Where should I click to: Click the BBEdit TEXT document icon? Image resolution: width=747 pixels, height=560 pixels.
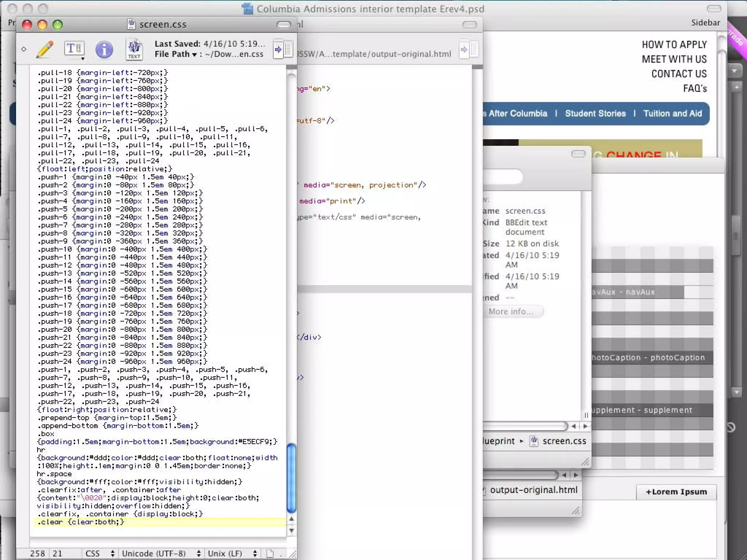[134, 49]
